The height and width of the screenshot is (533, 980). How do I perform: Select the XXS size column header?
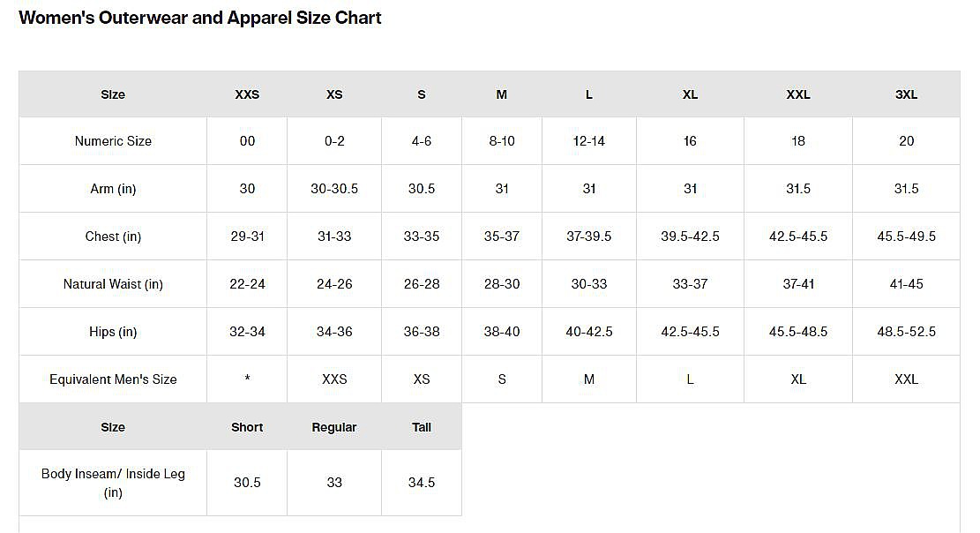pos(247,94)
